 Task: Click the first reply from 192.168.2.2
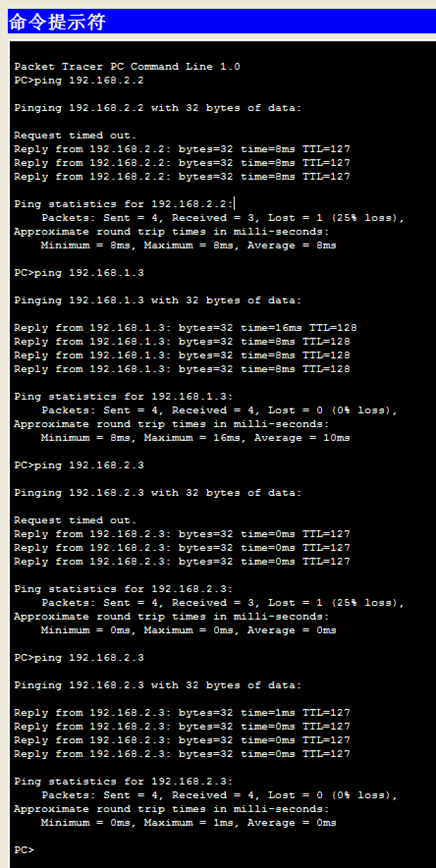pos(182,149)
